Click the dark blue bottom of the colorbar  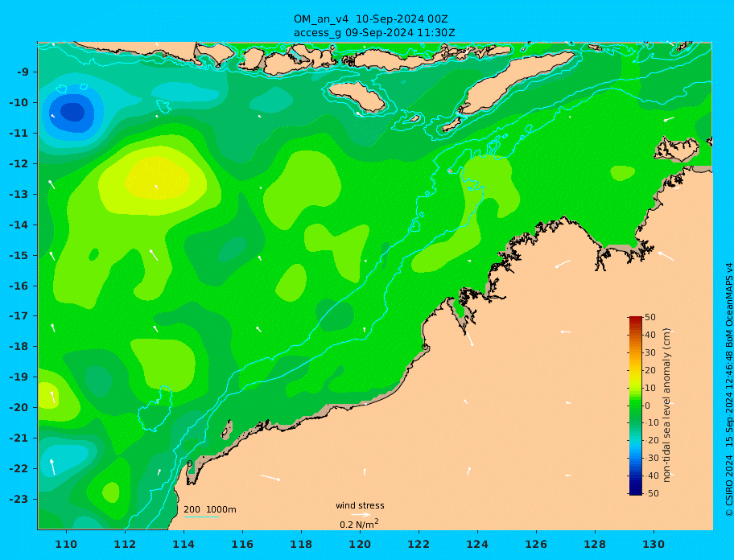635,492
